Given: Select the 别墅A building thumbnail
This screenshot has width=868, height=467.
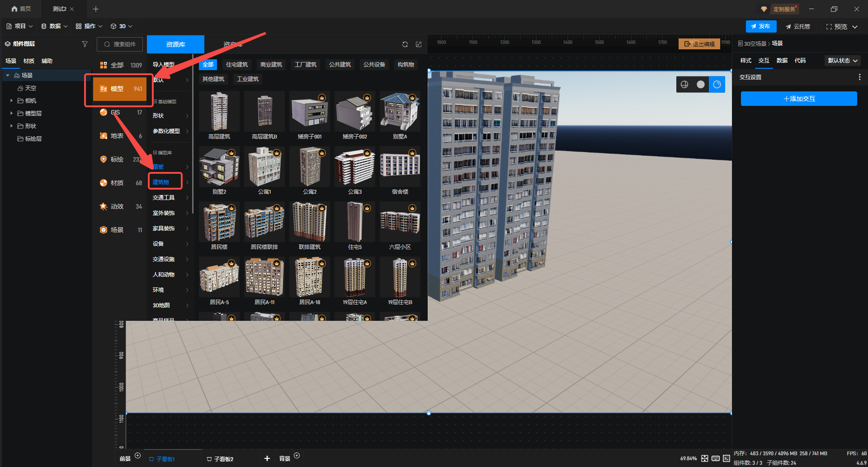Looking at the screenshot, I should point(400,112).
